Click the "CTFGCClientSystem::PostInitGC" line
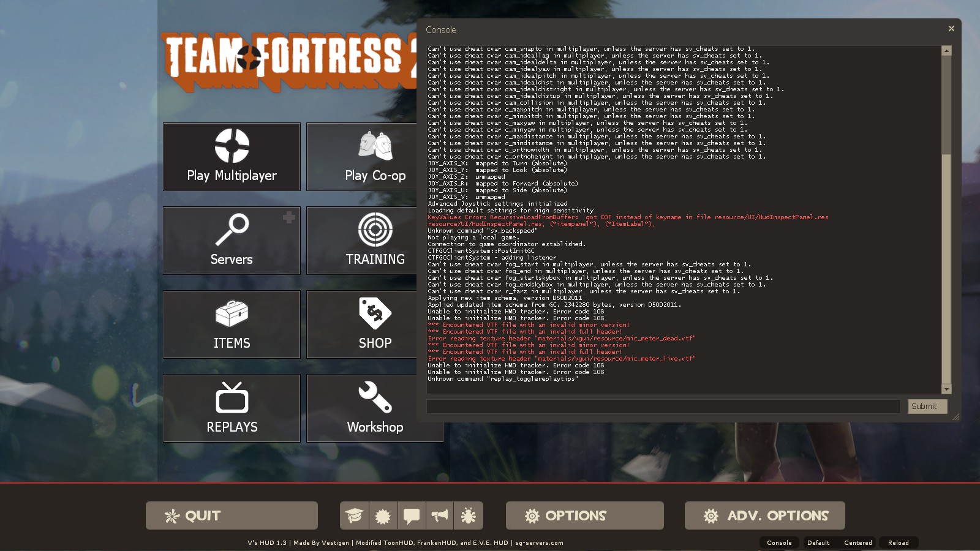This screenshot has width=980, height=551. click(x=481, y=251)
